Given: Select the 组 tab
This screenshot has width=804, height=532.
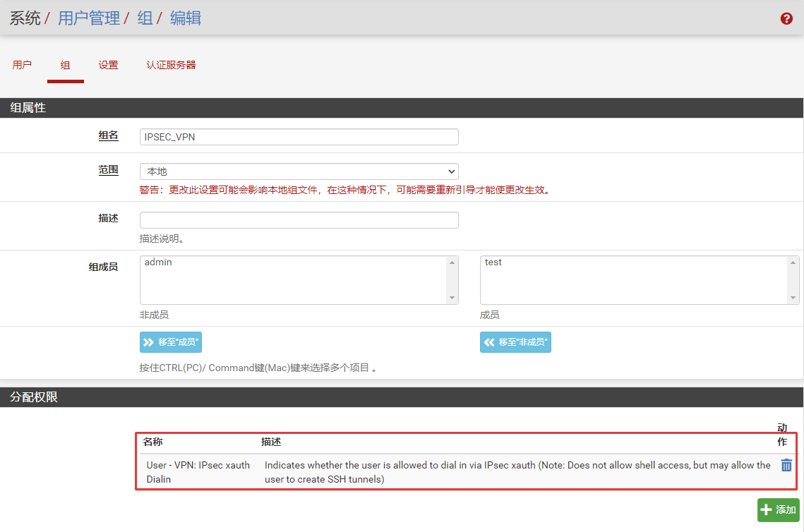Looking at the screenshot, I should 65,65.
